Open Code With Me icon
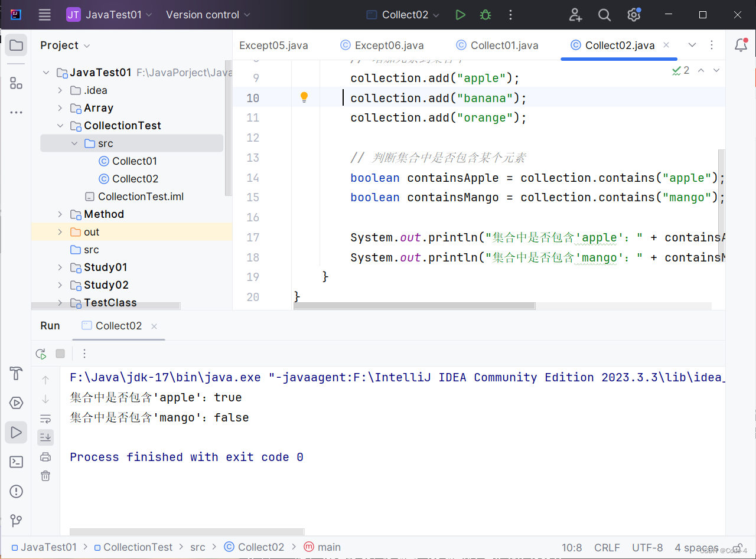 pyautogui.click(x=575, y=15)
